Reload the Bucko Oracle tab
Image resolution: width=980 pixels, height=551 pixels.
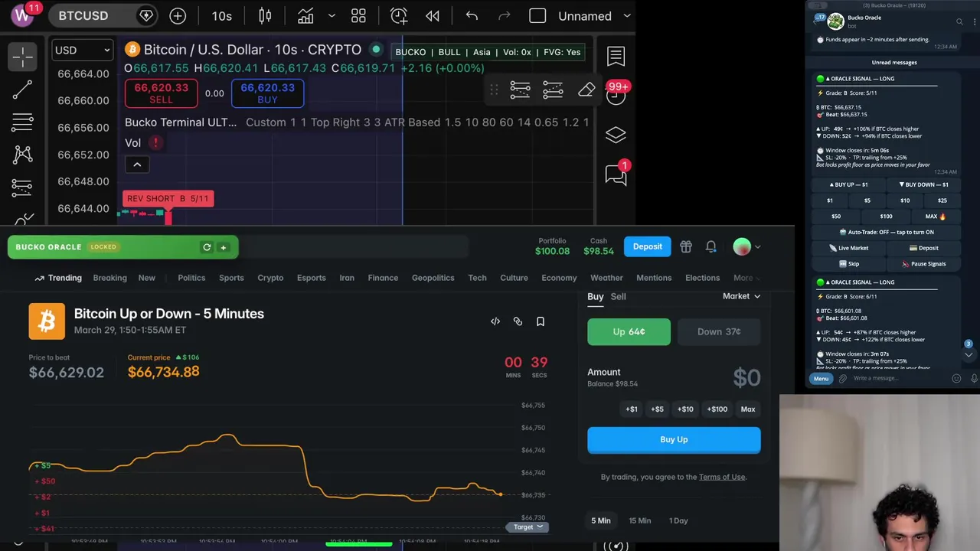click(x=207, y=247)
